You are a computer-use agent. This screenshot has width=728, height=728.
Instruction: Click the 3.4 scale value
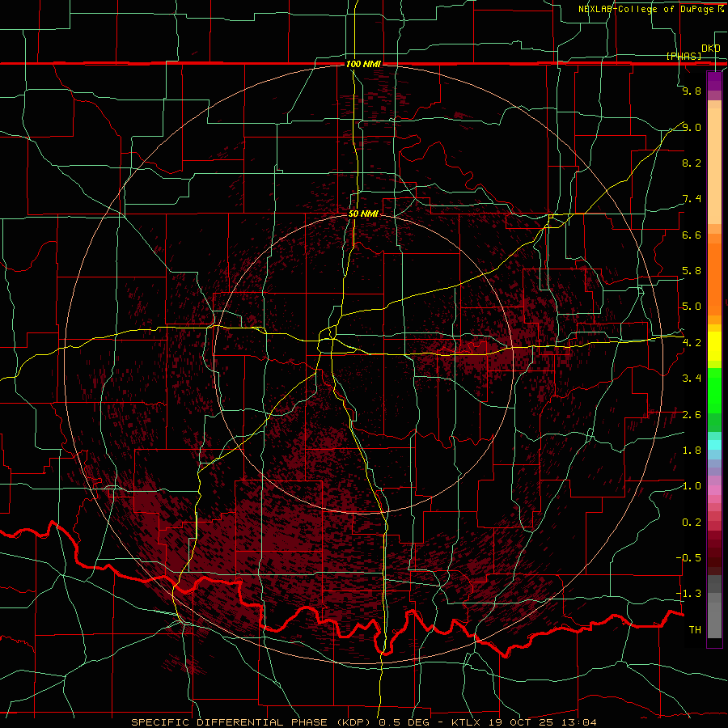(692, 379)
